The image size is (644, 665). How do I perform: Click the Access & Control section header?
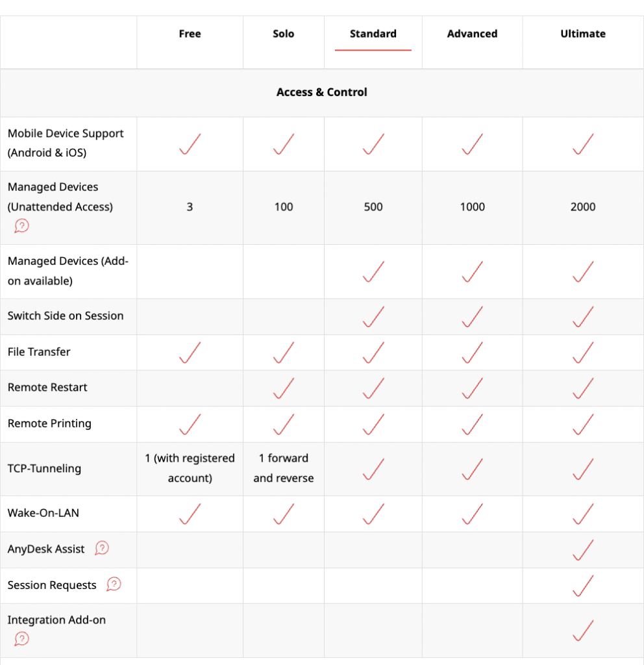pyautogui.click(x=322, y=92)
